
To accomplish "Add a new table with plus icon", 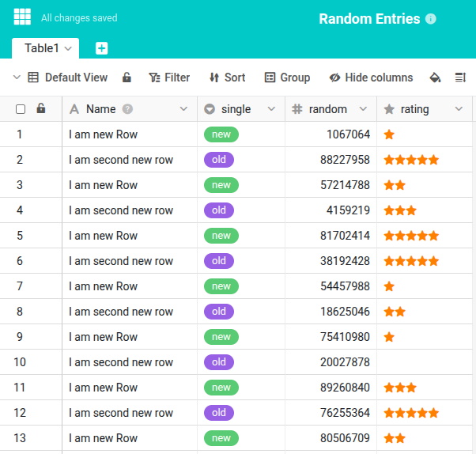I will click(101, 48).
